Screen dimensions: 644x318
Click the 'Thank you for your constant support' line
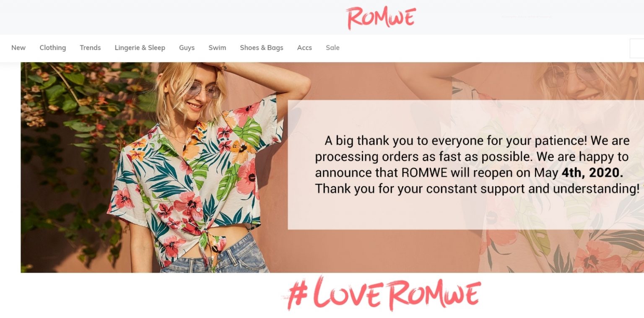477,189
